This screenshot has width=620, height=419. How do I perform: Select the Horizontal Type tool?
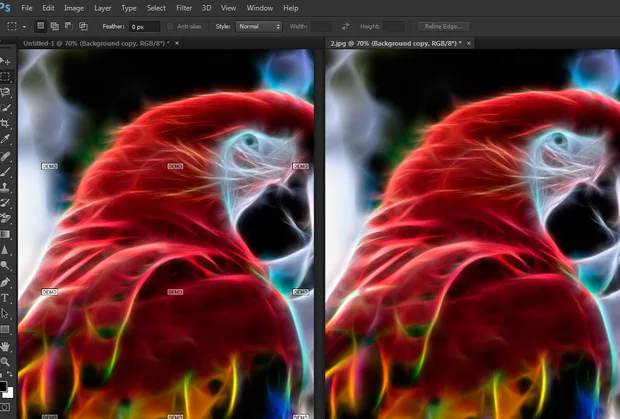click(x=6, y=298)
